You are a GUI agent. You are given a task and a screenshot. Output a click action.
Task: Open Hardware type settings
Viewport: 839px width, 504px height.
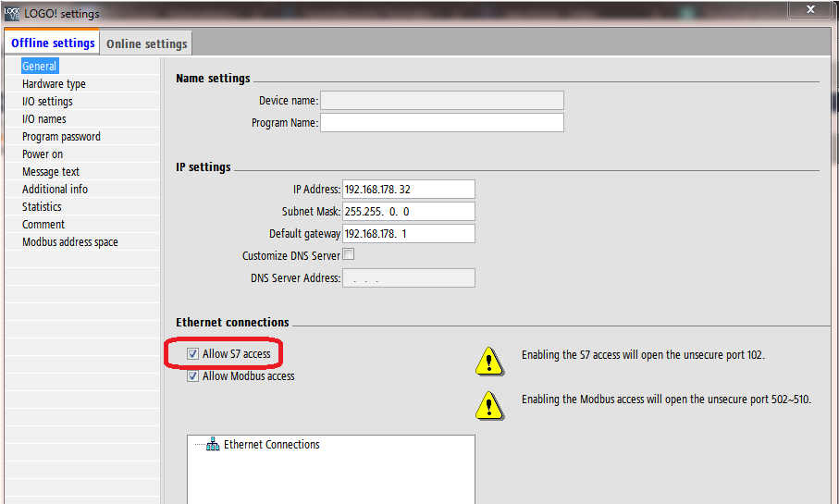point(54,84)
